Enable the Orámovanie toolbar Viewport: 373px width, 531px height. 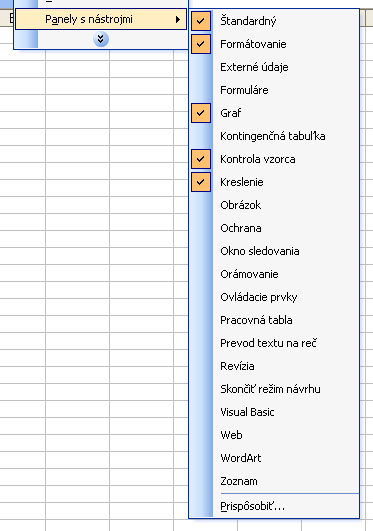coord(274,274)
